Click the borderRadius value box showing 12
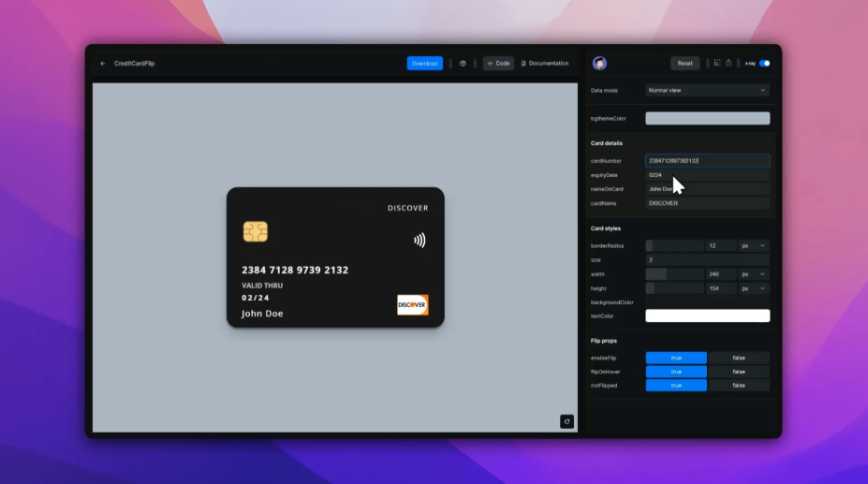 click(x=721, y=246)
